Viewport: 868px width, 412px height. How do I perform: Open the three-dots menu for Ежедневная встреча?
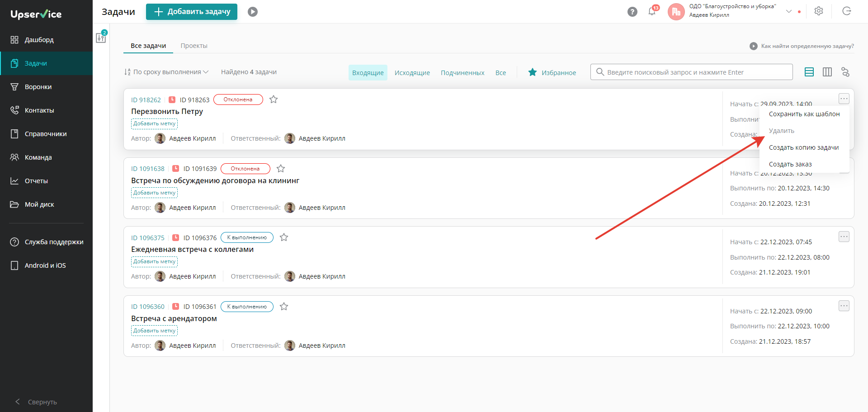pyautogui.click(x=844, y=237)
